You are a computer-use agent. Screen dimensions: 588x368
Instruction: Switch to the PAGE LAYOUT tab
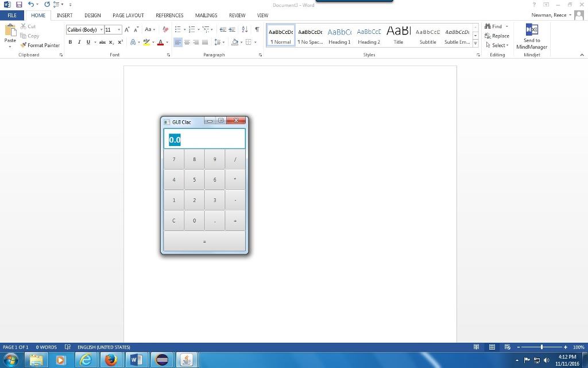click(x=128, y=16)
